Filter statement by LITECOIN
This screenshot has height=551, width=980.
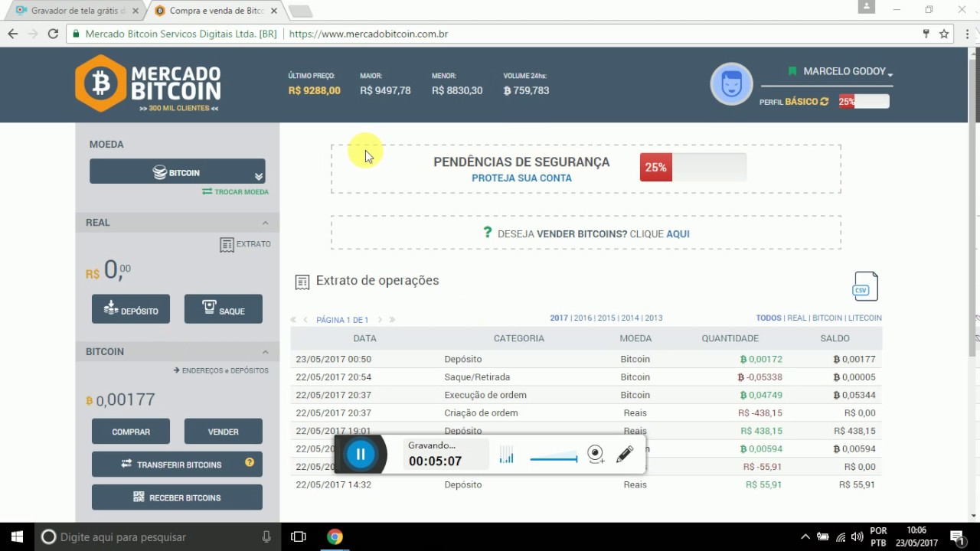[864, 318]
